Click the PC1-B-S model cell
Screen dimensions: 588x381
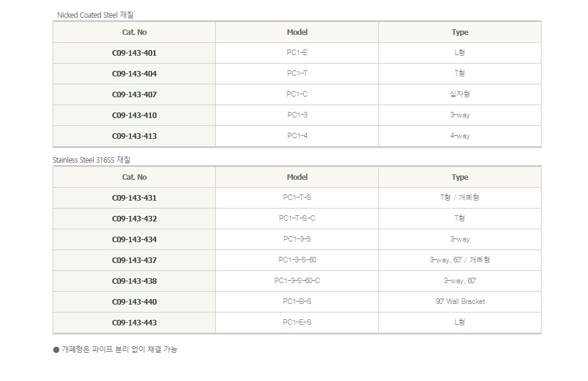pos(297,301)
